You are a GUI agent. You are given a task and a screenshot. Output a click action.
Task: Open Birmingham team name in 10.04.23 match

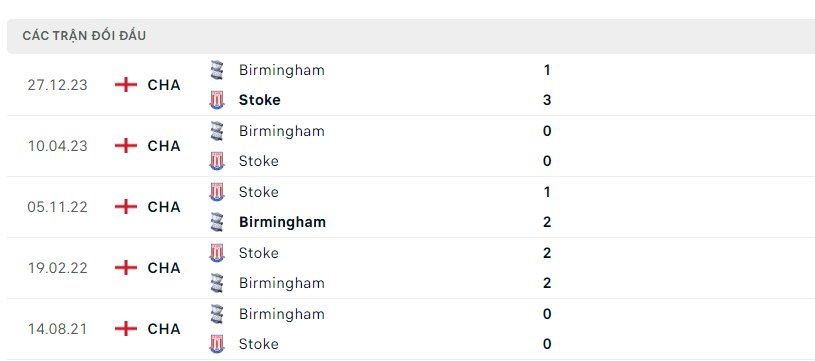point(282,131)
